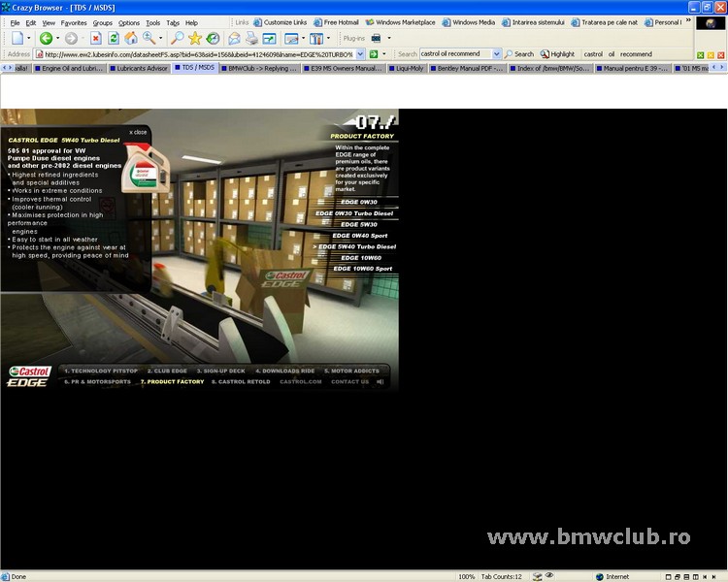The image size is (728, 582).
Task: Open the search box history dropdown
Action: click(496, 54)
